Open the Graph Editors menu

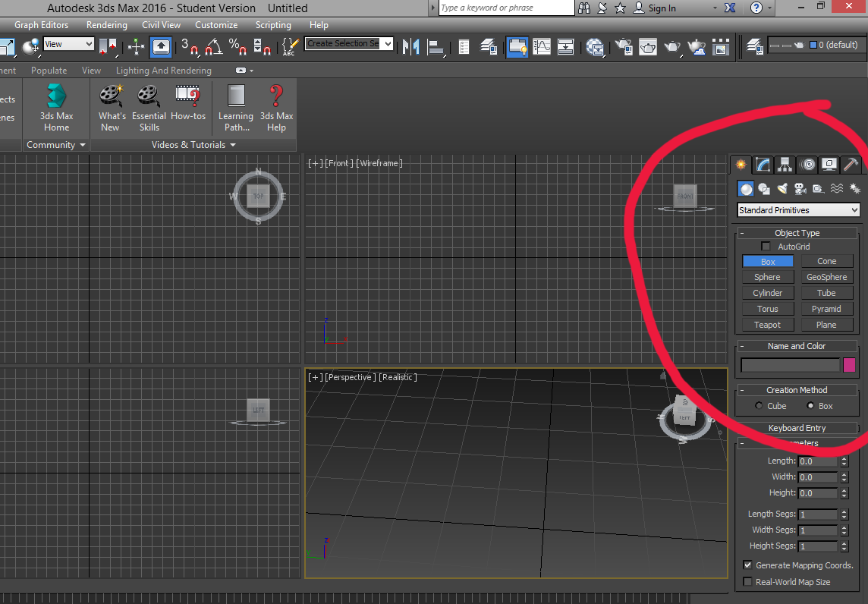coord(42,25)
